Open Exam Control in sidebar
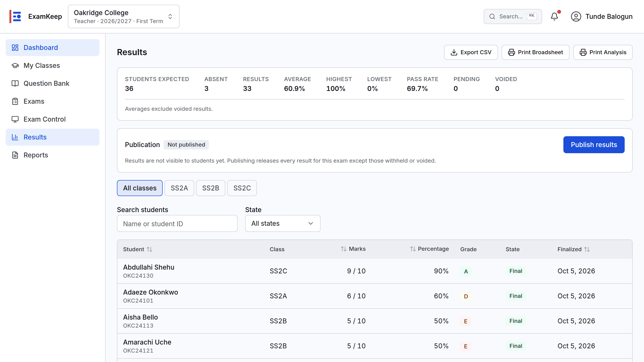Viewport: 644px width, 362px height. tap(53, 119)
